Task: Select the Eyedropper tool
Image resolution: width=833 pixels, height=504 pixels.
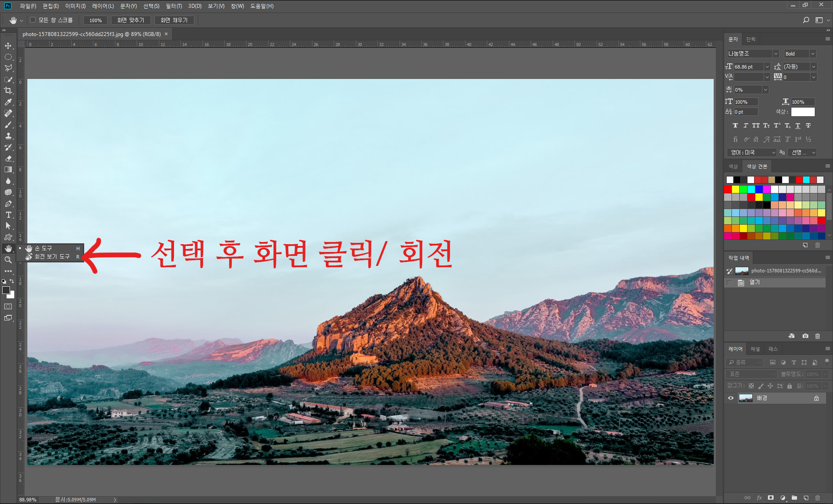Action: click(x=8, y=102)
